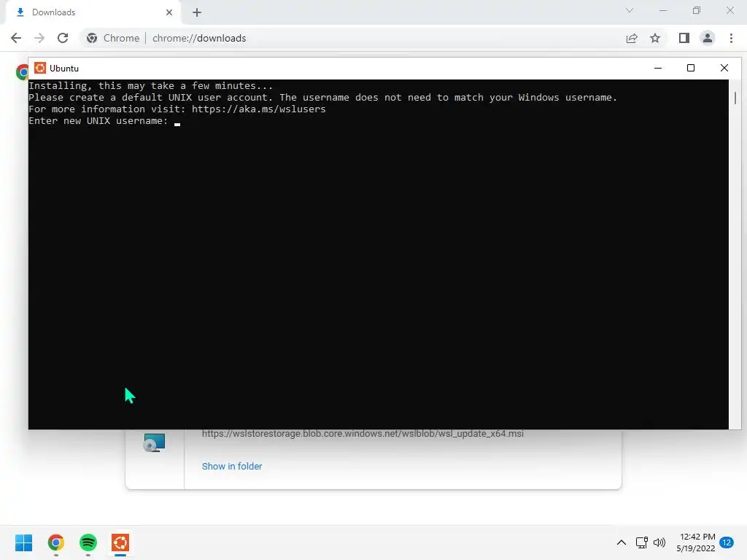
Task: Select the Downloads tab
Action: pyautogui.click(x=93, y=12)
